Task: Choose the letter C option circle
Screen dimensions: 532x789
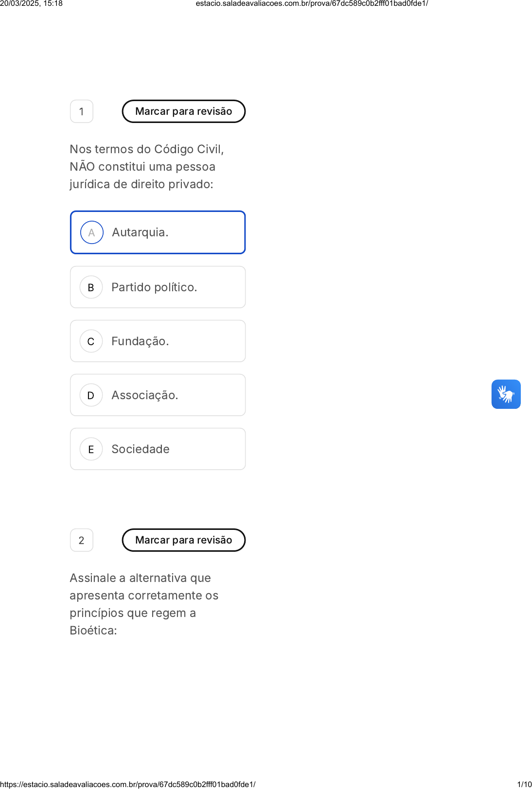Action: 91,341
